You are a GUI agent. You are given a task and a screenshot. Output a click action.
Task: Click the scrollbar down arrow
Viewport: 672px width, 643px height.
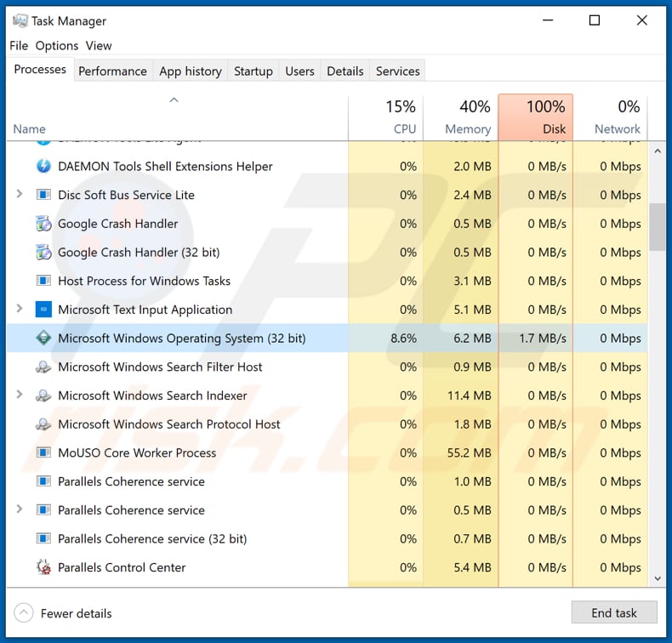point(658,578)
